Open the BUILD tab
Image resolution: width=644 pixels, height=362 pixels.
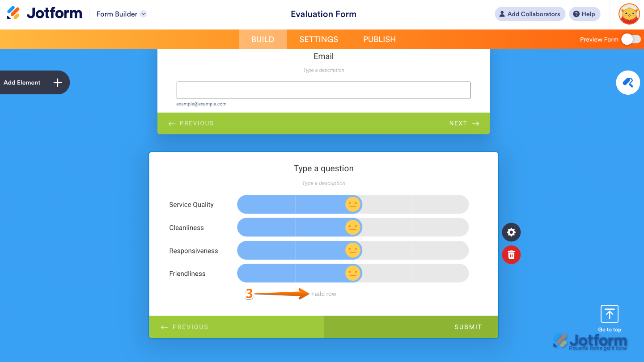tap(263, 39)
